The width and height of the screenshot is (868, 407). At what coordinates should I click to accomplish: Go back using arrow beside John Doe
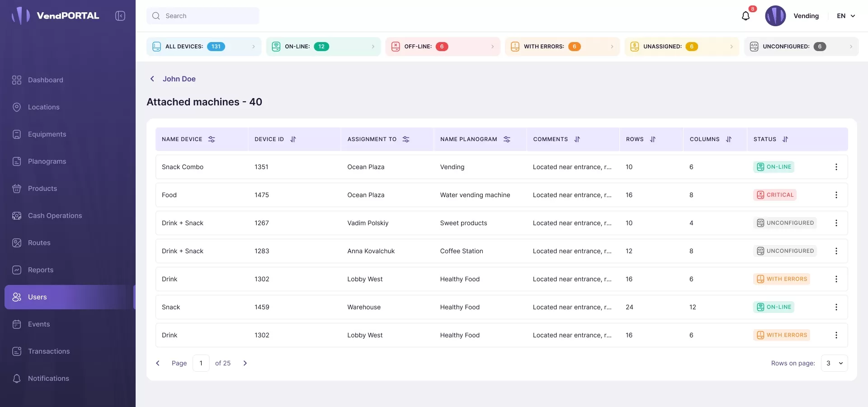(x=152, y=79)
